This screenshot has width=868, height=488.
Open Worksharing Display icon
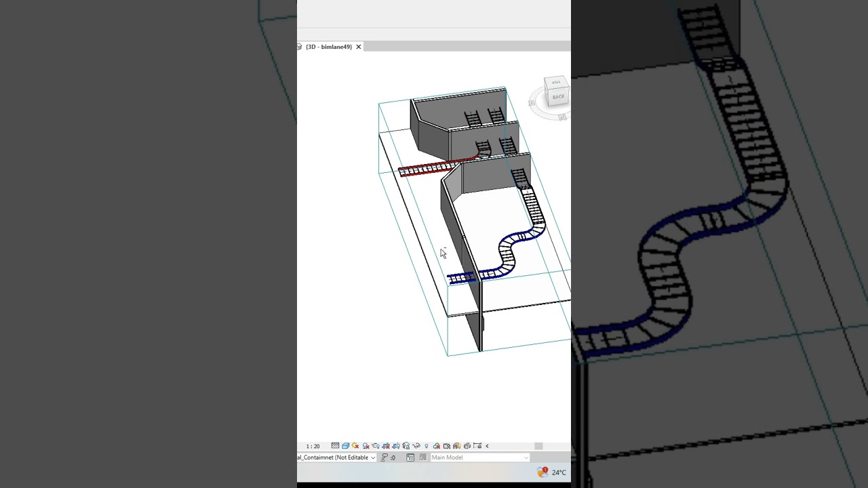coord(436,445)
